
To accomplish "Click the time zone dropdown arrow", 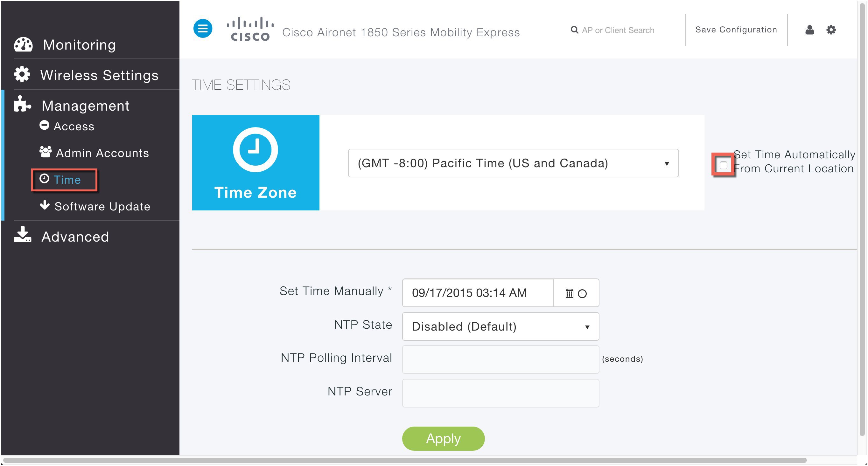I will point(667,164).
